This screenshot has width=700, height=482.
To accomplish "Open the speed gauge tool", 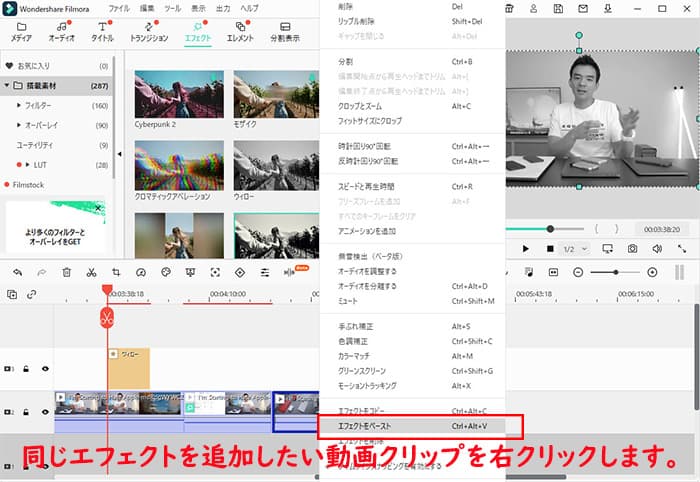I will point(141,272).
